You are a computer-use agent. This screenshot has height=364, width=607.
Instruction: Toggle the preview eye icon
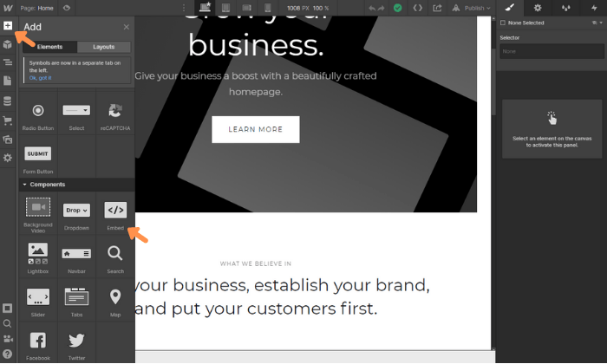[x=67, y=8]
